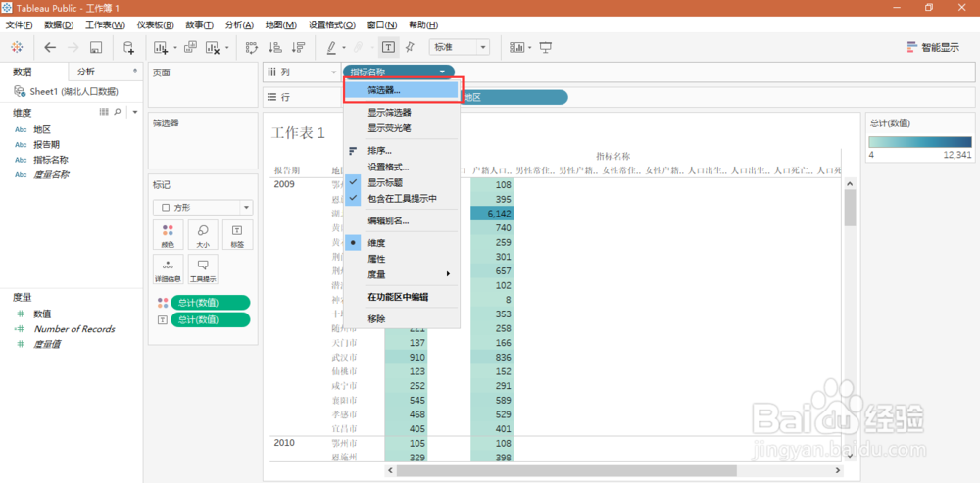Click the Tableau start page logo icon
The image size is (980, 483).
click(x=18, y=47)
